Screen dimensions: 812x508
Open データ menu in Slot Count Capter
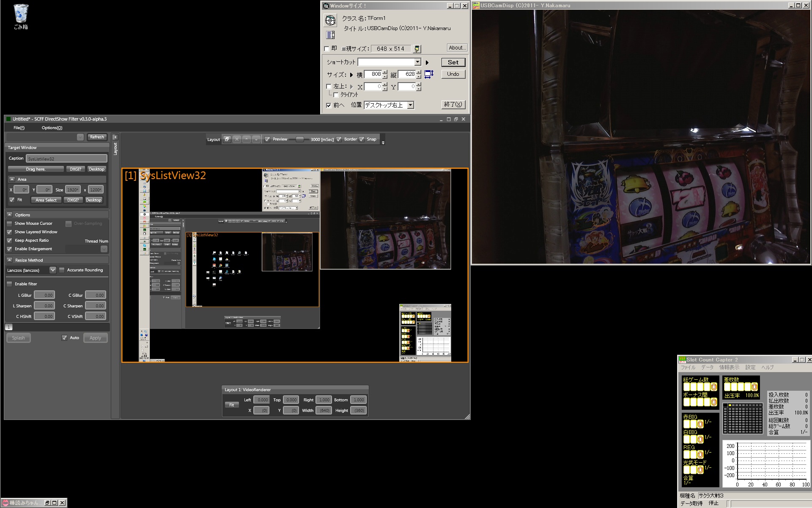(x=707, y=367)
